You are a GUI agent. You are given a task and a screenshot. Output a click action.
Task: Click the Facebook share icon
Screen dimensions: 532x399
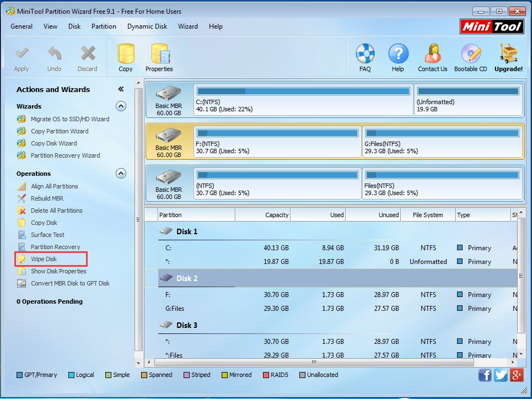485,375
